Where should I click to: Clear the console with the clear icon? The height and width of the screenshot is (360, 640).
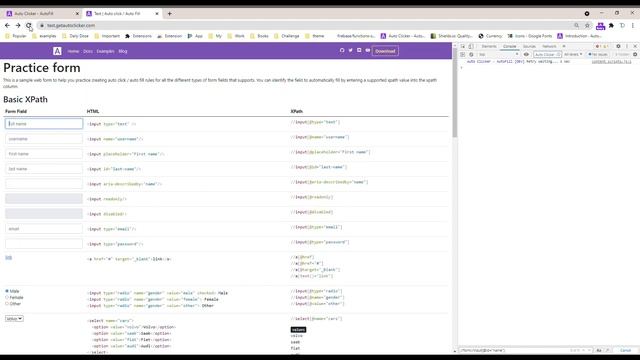tap(471, 54)
